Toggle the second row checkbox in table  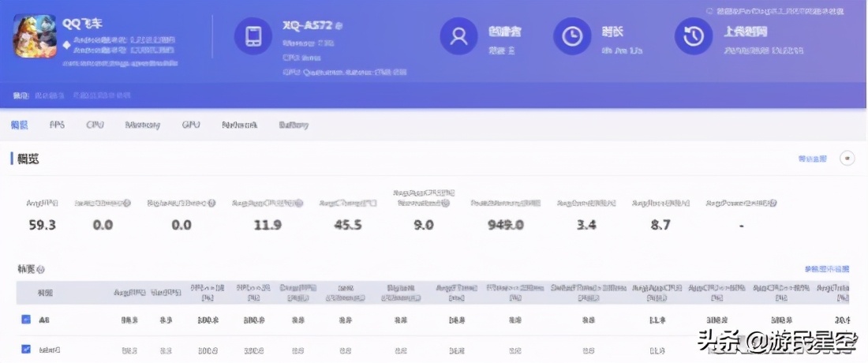26,349
